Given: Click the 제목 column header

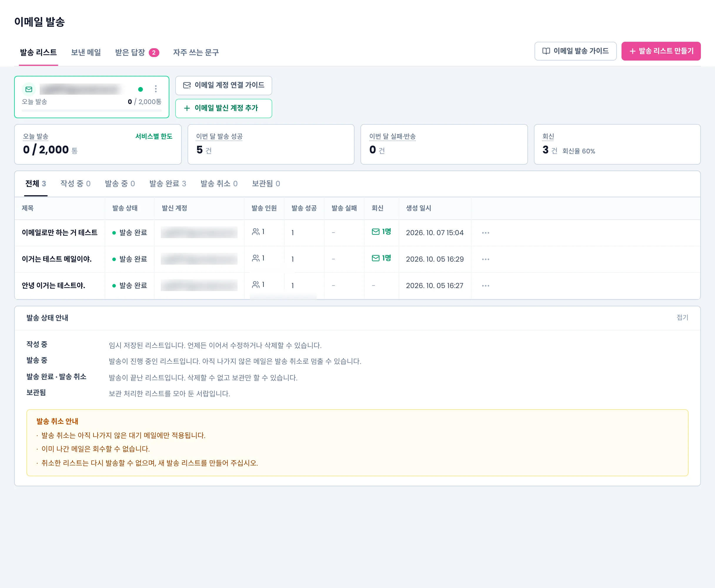Looking at the screenshot, I should 28,208.
